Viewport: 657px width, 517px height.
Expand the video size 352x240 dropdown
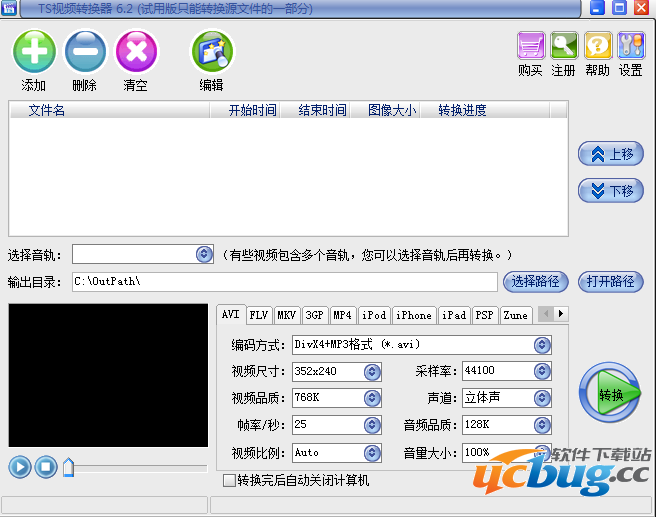click(x=372, y=372)
